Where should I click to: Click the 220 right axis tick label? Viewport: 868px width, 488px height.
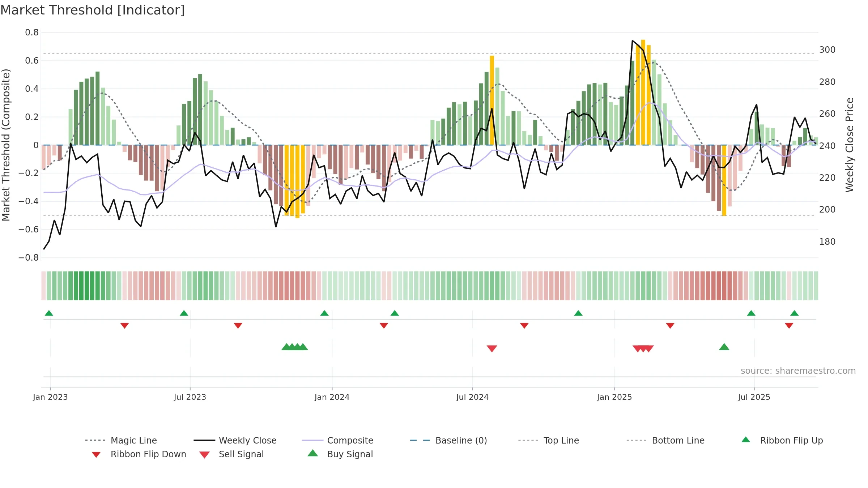click(x=827, y=178)
